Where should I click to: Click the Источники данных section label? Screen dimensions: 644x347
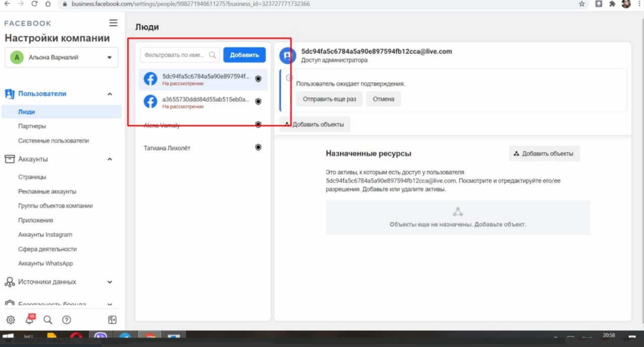pos(47,282)
